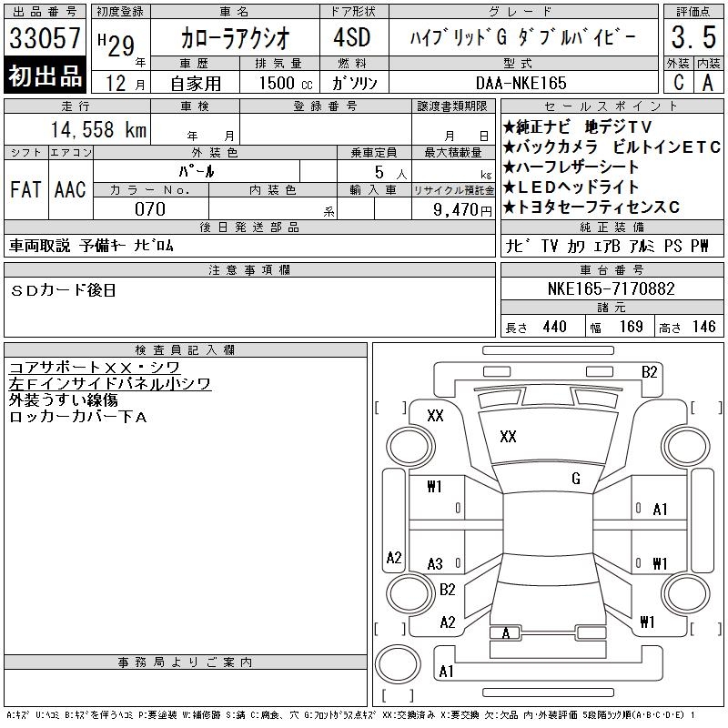728x728 pixels.
Task: Click the 純正装備 header
Action: (x=612, y=227)
